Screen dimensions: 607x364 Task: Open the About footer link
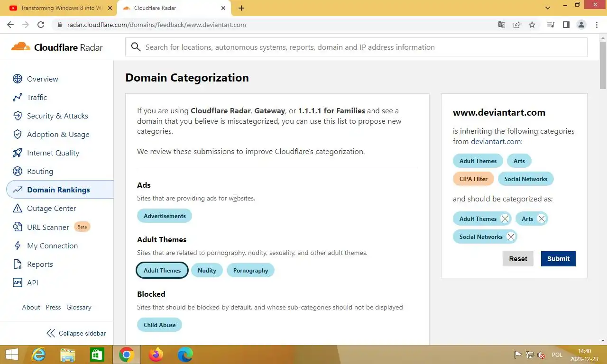(31, 307)
